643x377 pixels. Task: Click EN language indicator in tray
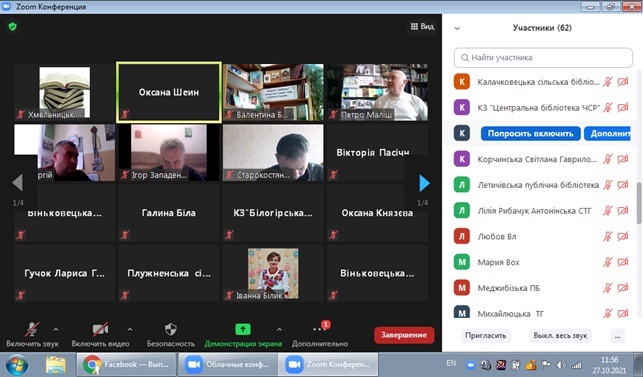tap(451, 363)
